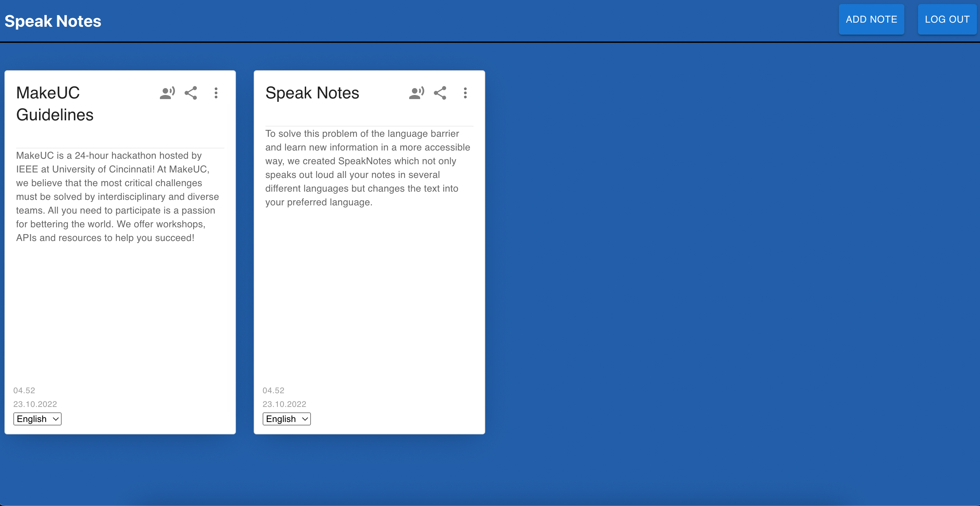The height and width of the screenshot is (506, 980).
Task: Expand English language selector on Speak Notes card
Action: pos(287,419)
